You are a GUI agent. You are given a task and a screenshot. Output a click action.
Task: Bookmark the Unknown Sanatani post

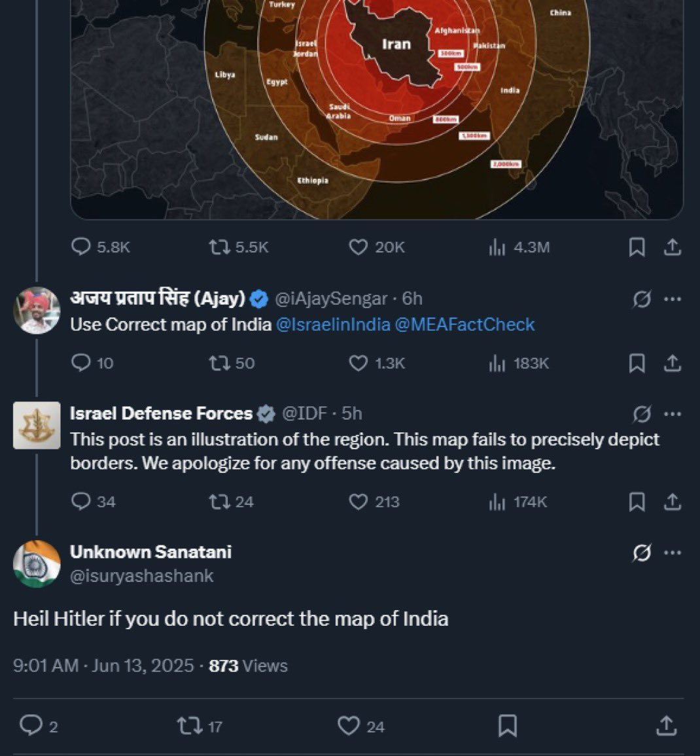coord(508,726)
